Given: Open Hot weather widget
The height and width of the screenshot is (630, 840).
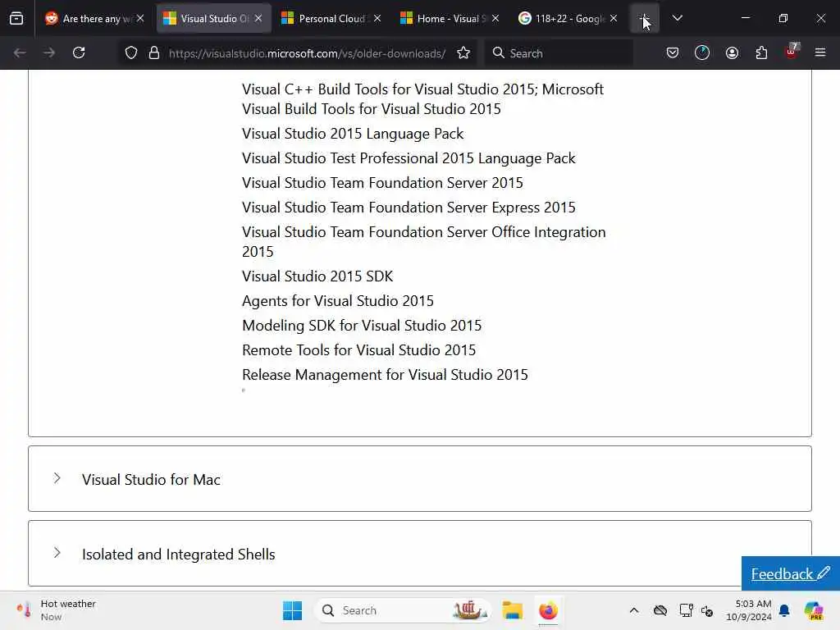Looking at the screenshot, I should (56, 610).
